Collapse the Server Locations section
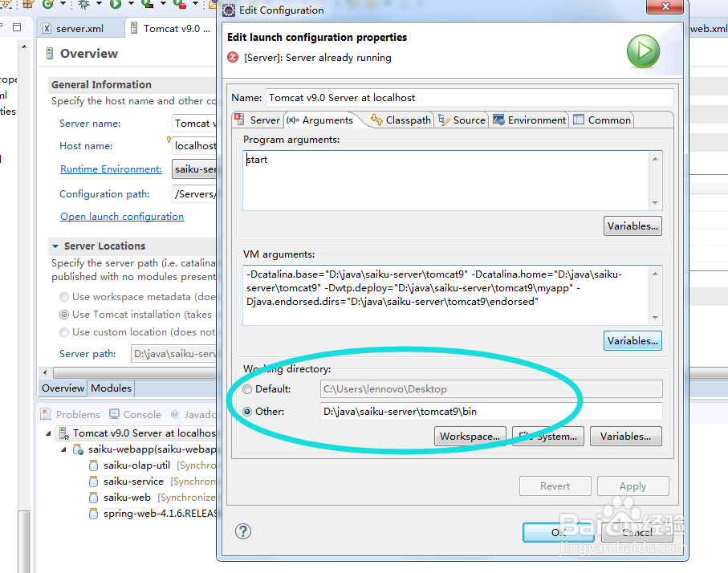Screen dimensions: 728x573 [55, 246]
